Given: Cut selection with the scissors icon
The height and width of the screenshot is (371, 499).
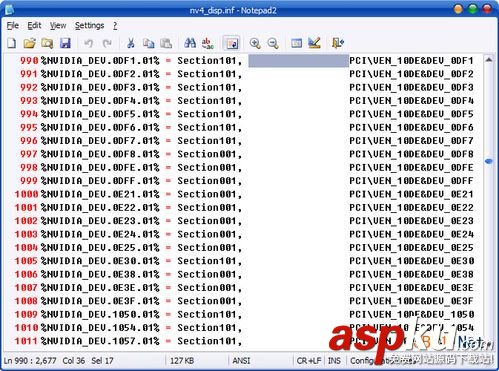Looking at the screenshot, I should (131, 43).
